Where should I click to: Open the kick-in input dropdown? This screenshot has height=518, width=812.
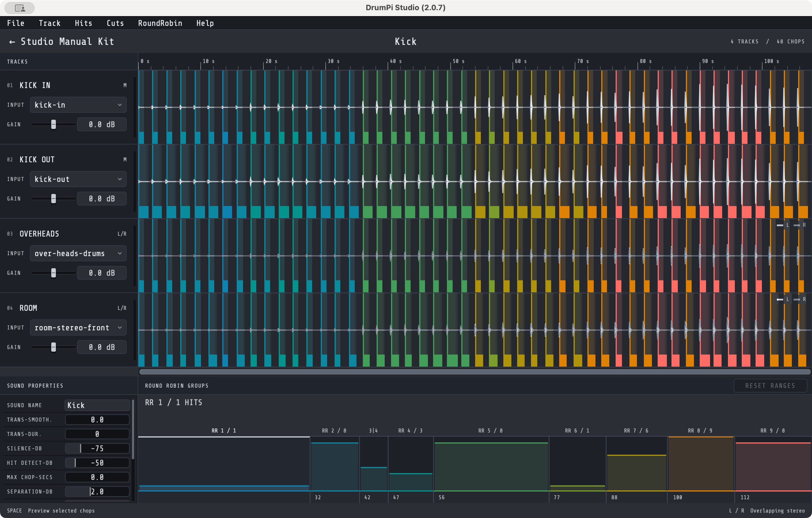[78, 105]
